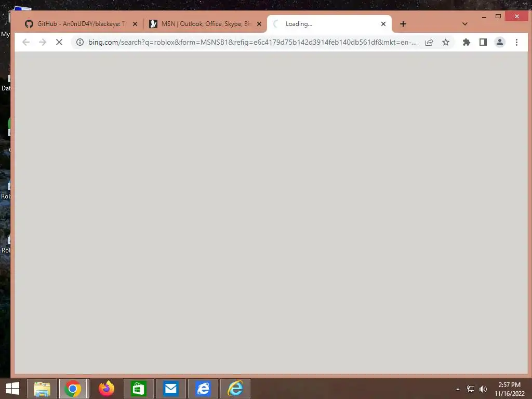Open Chrome extensions puzzle icon
Screen dimensions: 532x399
tap(467, 42)
